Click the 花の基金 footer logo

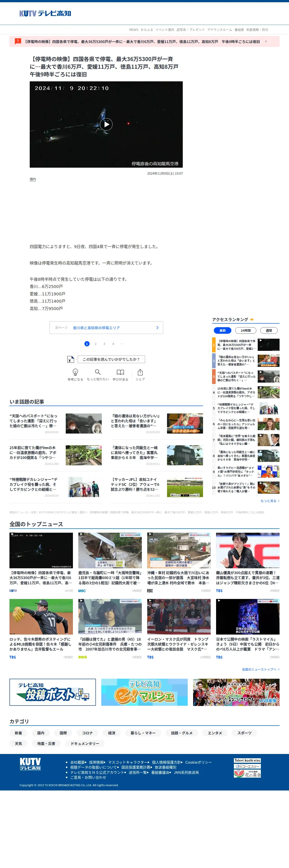pyautogui.click(x=247, y=774)
